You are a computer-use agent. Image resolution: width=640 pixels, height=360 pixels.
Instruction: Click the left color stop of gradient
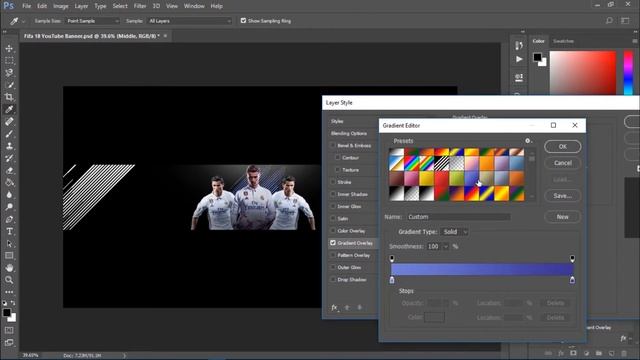coord(392,280)
